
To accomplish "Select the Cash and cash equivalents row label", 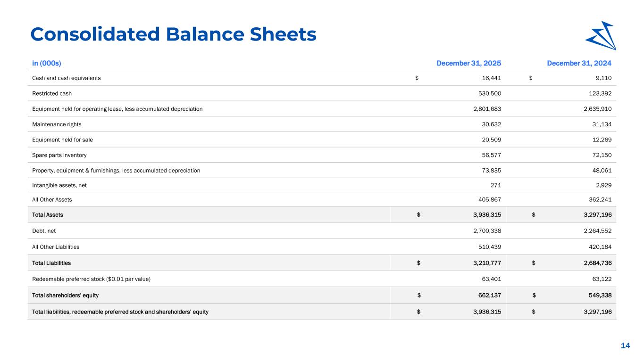I will click(66, 78).
